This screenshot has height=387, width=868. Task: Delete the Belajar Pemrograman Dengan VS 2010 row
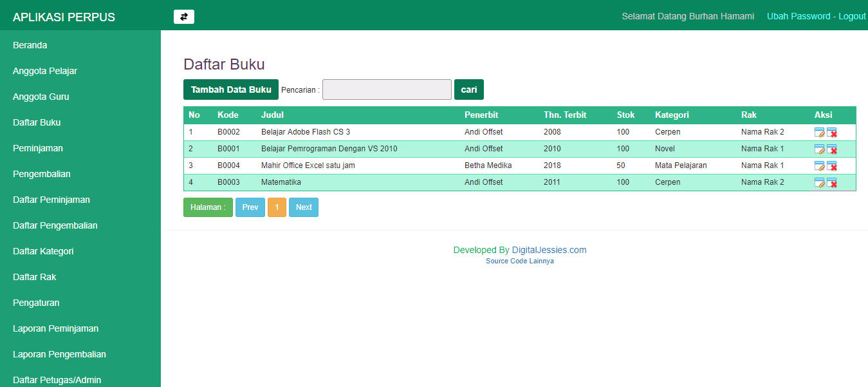point(832,149)
